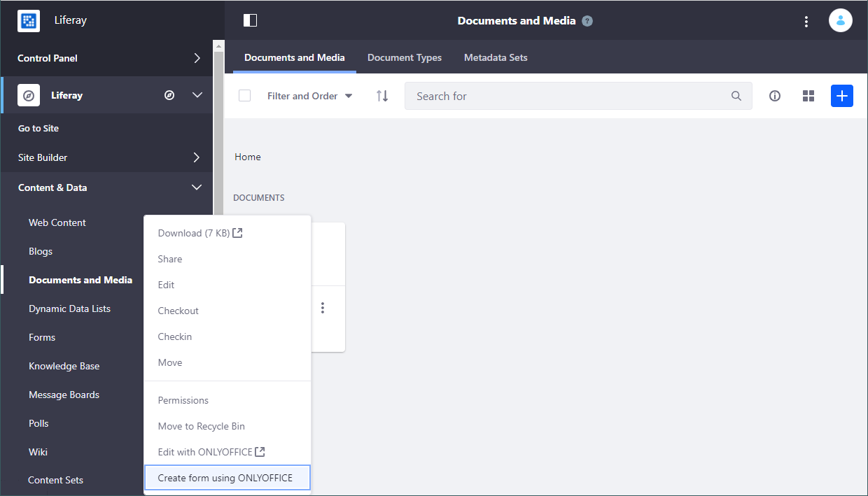Image resolution: width=868 pixels, height=496 pixels.
Task: Click the Liferay logo icon
Action: point(29,20)
